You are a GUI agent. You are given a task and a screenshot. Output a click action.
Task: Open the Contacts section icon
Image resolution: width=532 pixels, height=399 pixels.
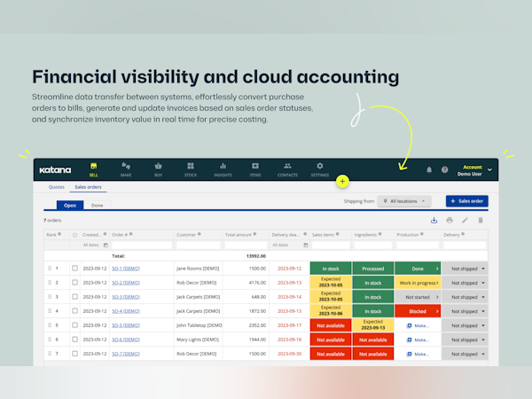pos(287,166)
